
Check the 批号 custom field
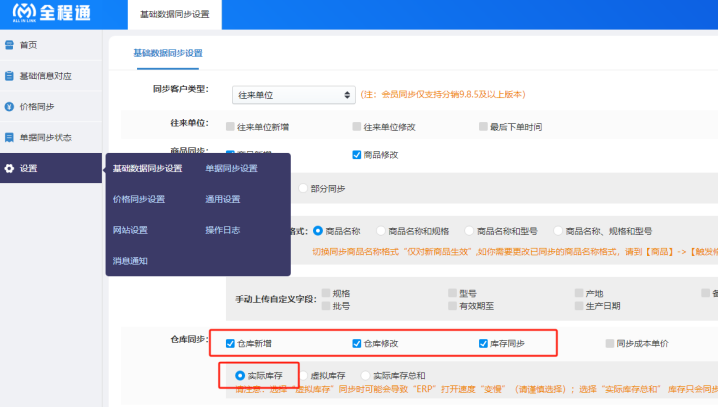pos(326,305)
